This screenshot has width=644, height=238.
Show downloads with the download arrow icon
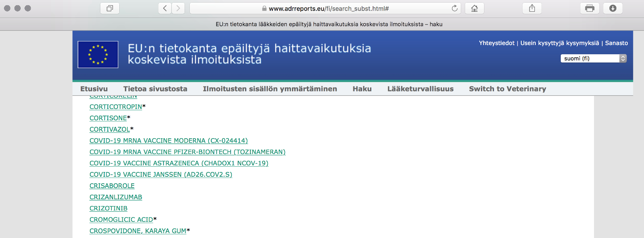(x=613, y=8)
